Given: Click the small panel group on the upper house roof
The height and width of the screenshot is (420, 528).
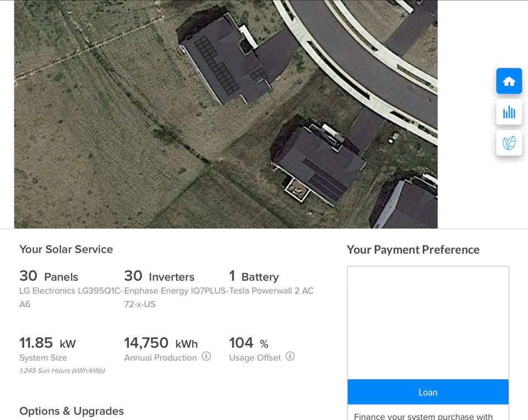Looking at the screenshot, I should [x=258, y=74].
